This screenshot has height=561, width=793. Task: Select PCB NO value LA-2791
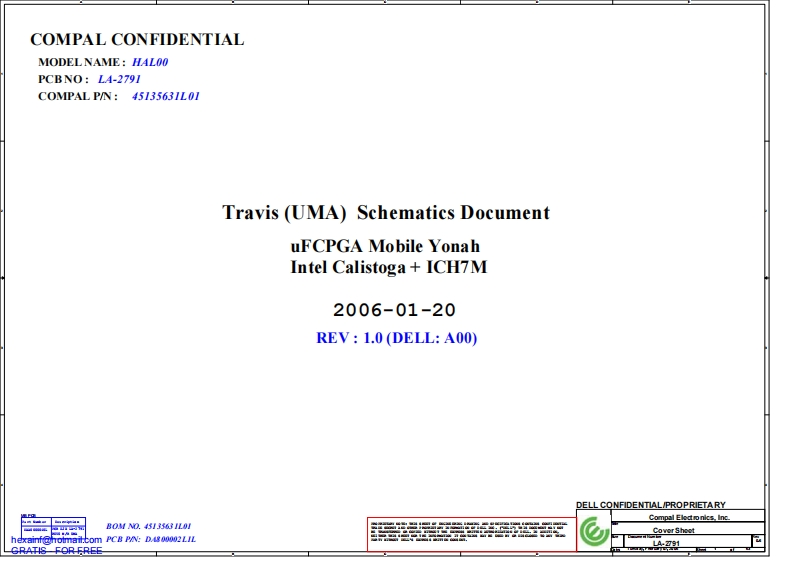point(119,79)
